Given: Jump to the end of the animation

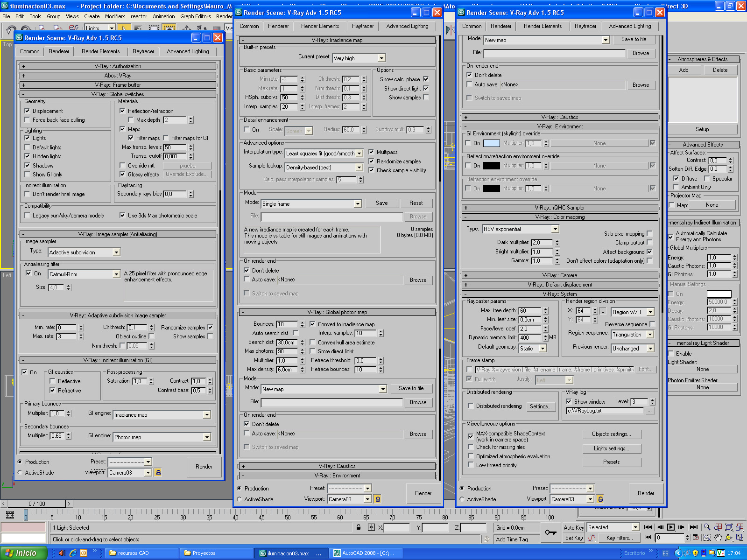Looking at the screenshot, I should coord(694,527).
